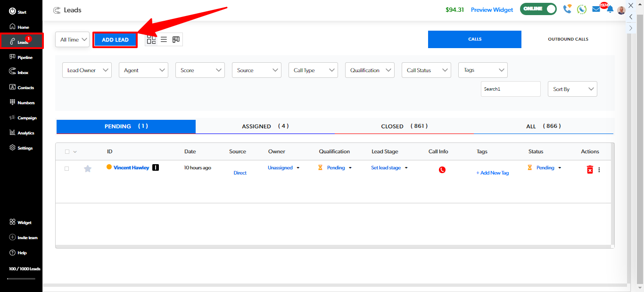Click the red delete lead icon

click(x=589, y=170)
